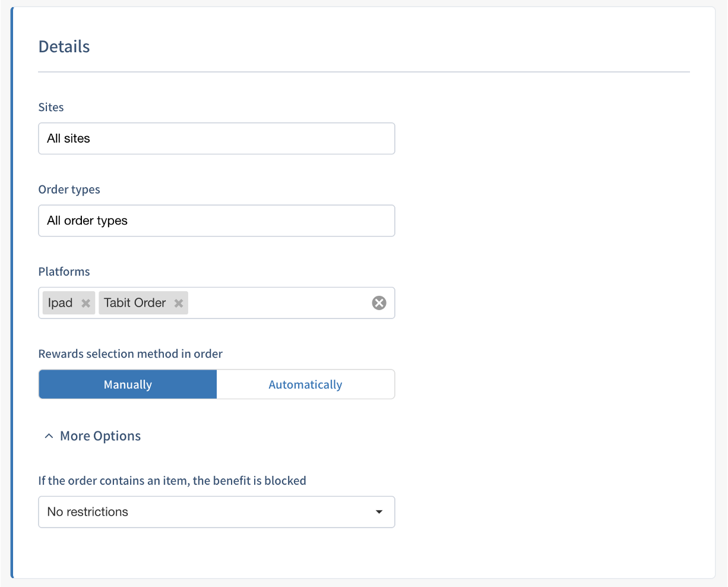The width and height of the screenshot is (728, 587).
Task: Switch rewards selection to Automatically
Action: click(305, 384)
